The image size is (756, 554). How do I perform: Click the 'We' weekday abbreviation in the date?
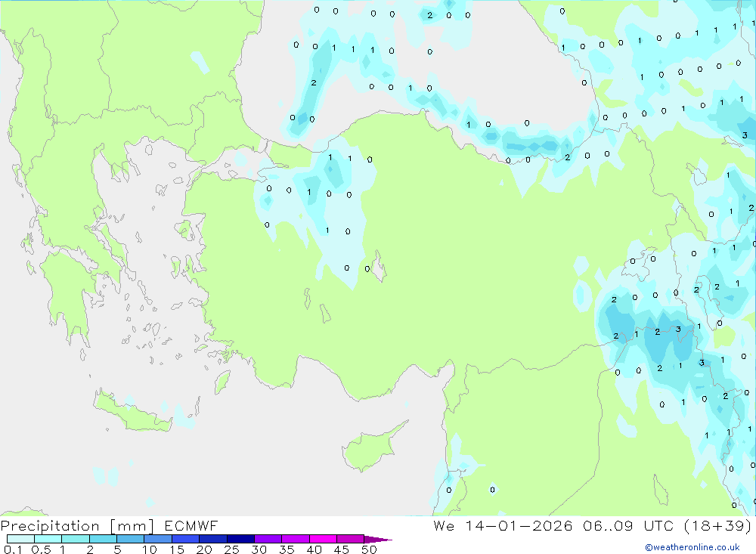pos(444,525)
